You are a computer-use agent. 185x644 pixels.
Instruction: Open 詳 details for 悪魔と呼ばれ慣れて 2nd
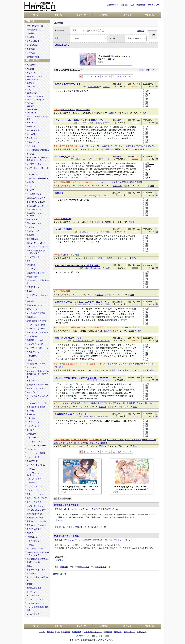coord(157,340)
